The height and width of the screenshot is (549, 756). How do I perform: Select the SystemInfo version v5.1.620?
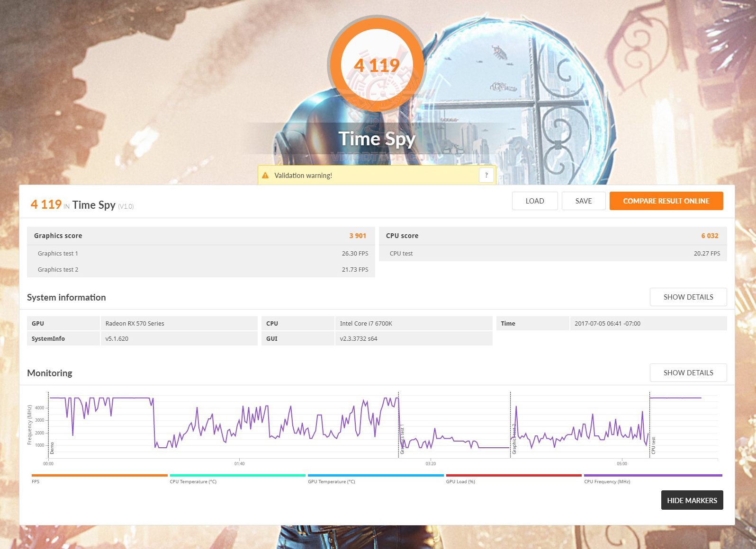(117, 339)
